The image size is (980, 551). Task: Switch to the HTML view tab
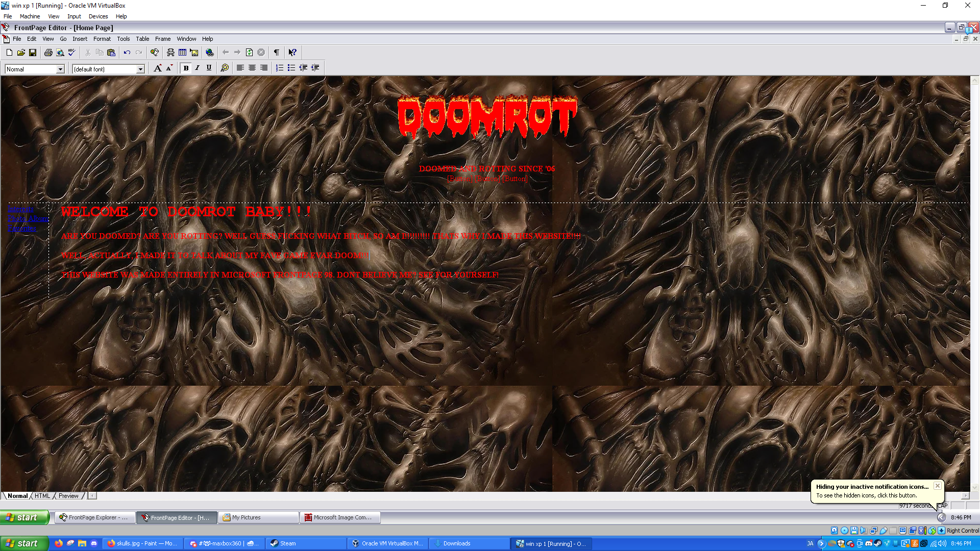pyautogui.click(x=42, y=496)
